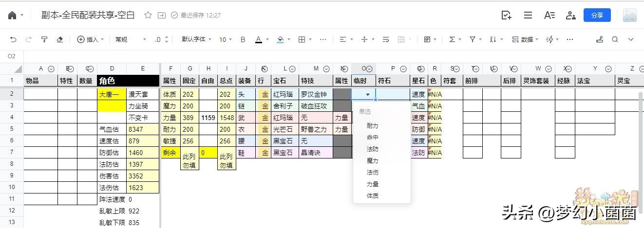Click the 野兽之力 cell

point(316,129)
